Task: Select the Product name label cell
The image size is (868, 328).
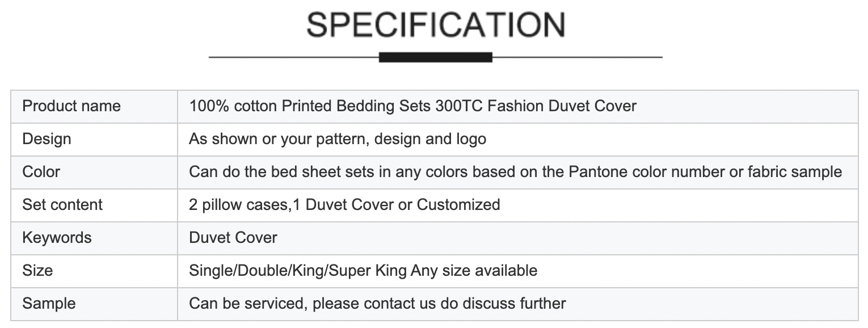Action: [x=94, y=106]
